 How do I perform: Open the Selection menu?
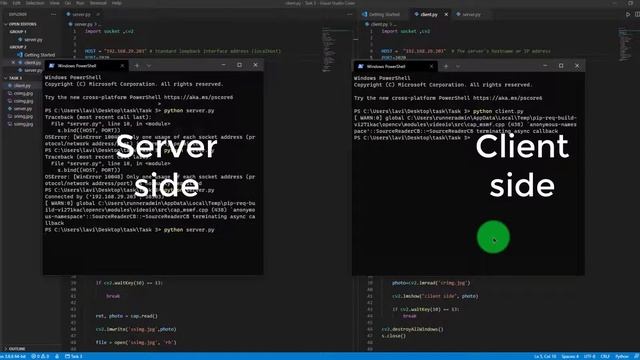(x=35, y=3)
